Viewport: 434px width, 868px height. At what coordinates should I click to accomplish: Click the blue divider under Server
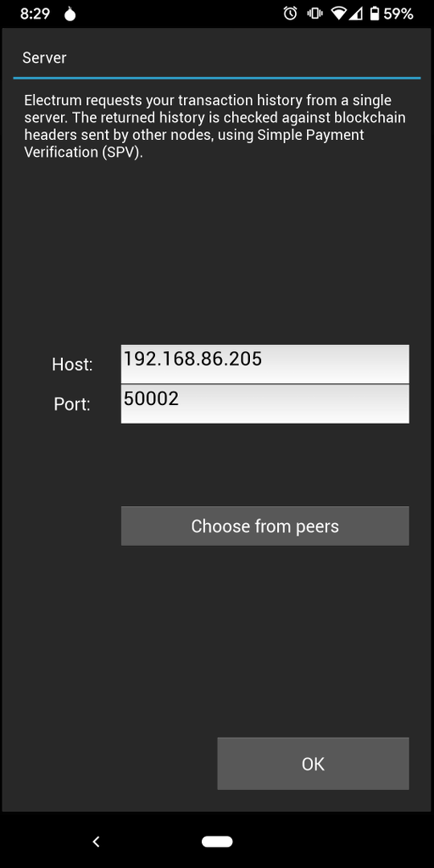[x=217, y=78]
